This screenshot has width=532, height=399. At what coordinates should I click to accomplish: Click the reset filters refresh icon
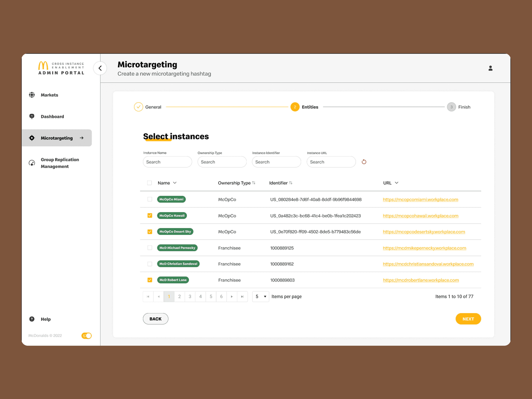pyautogui.click(x=364, y=162)
